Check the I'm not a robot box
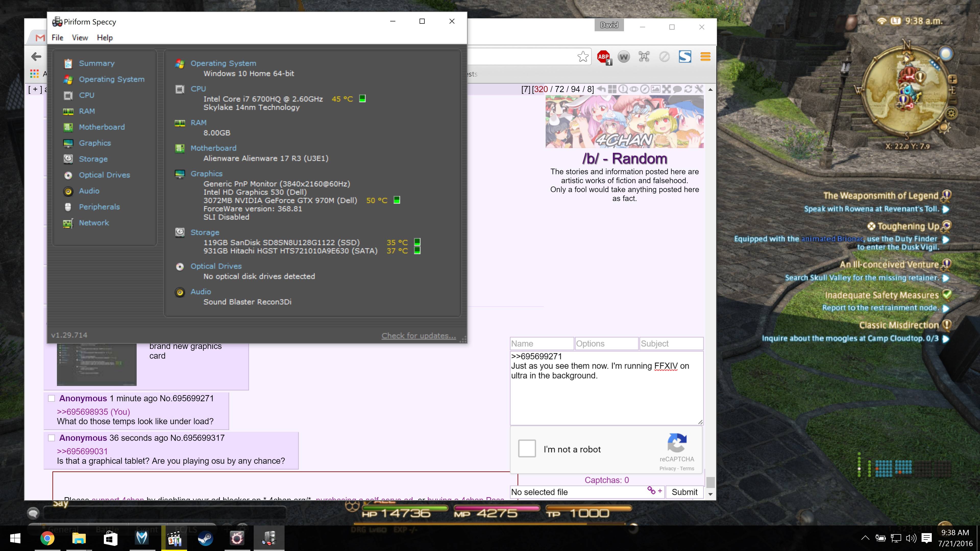The height and width of the screenshot is (551, 980). pyautogui.click(x=527, y=449)
